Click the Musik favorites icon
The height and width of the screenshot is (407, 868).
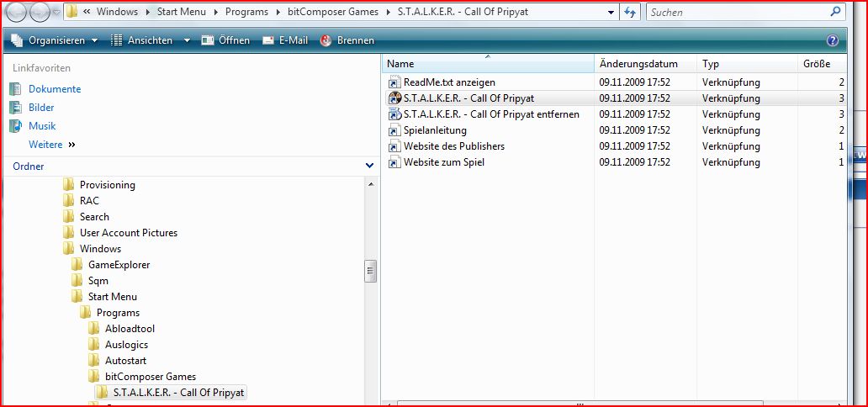tap(15, 125)
